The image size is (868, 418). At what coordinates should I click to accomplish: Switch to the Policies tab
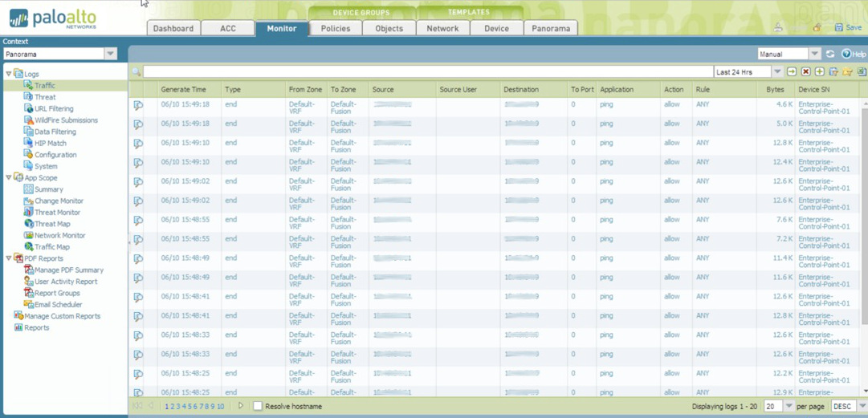coord(336,28)
